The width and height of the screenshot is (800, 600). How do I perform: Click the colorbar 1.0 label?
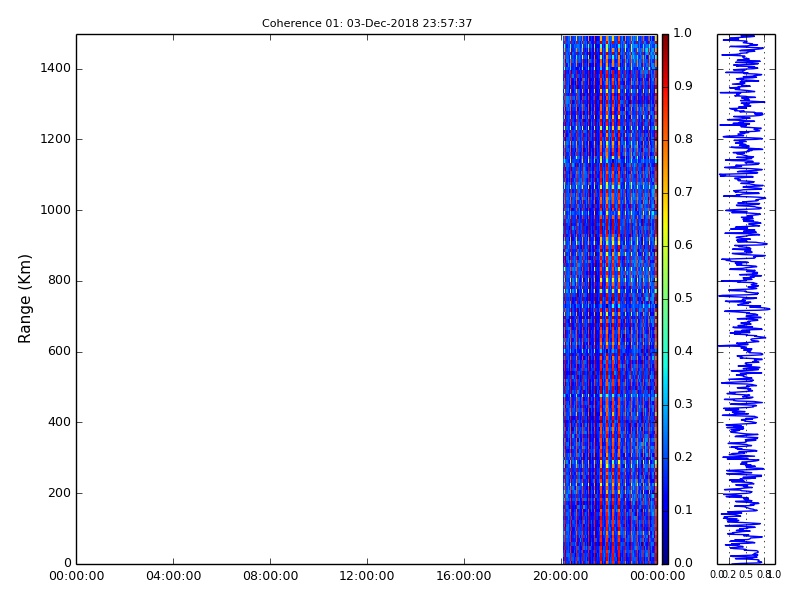click(683, 33)
